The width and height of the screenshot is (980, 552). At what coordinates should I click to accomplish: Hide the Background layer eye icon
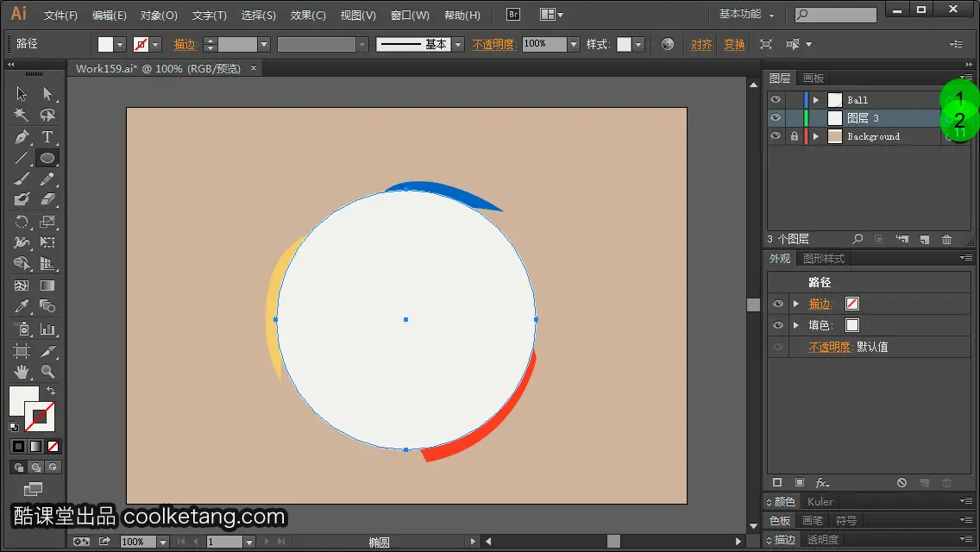click(x=776, y=135)
